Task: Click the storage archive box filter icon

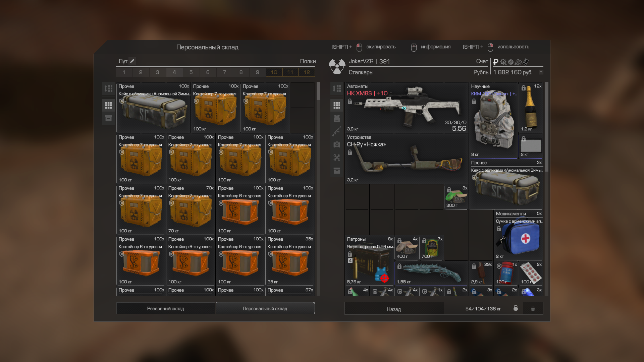Action: 108,118
